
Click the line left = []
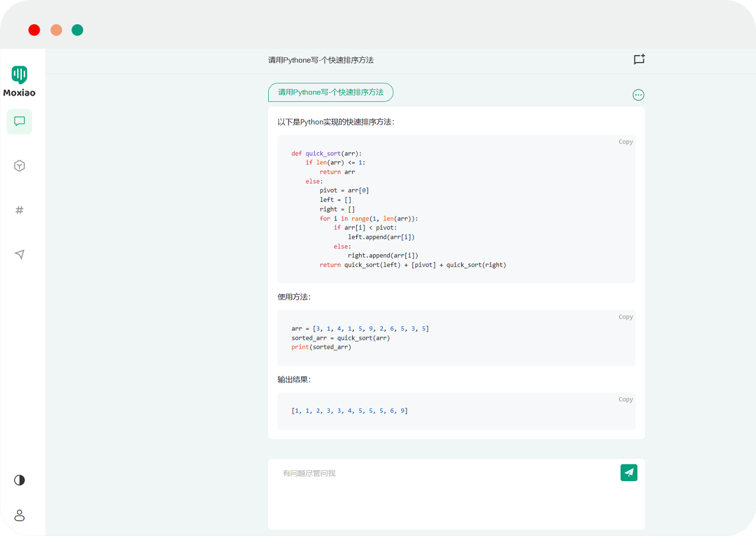coord(335,200)
